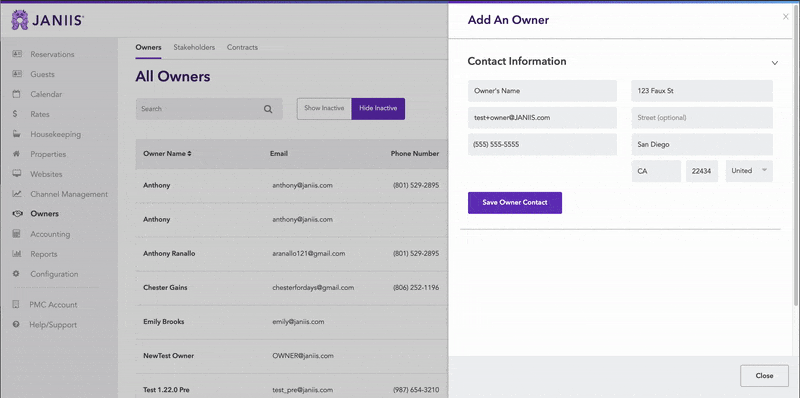Click the Guests sidebar icon
This screenshot has width=800, height=398.
17,74
